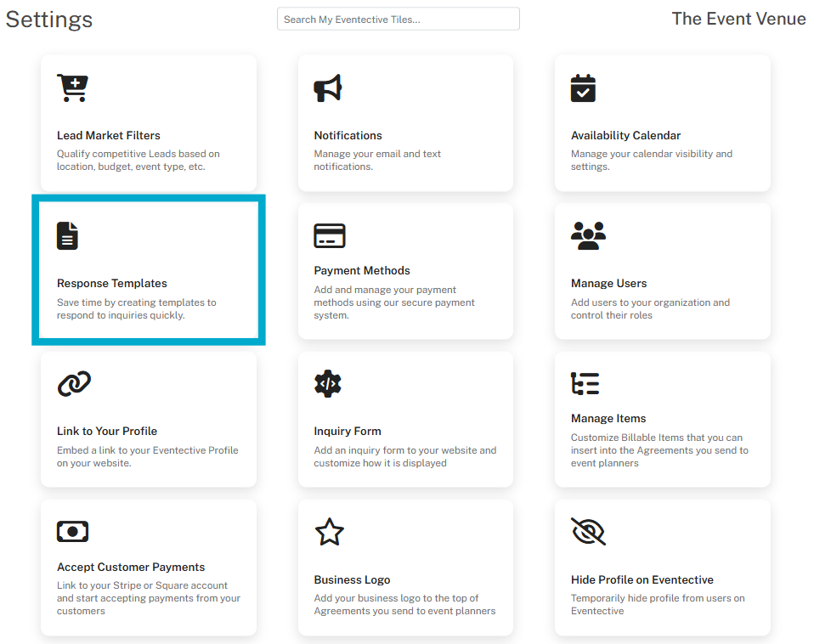Click the Notifications megaphone icon
The height and width of the screenshot is (644, 814).
click(x=328, y=88)
